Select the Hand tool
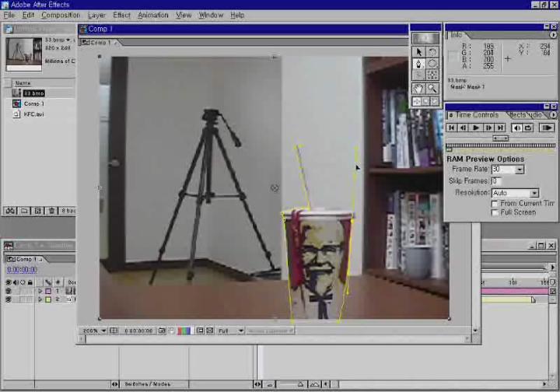This screenshot has height=392, width=560. click(419, 88)
